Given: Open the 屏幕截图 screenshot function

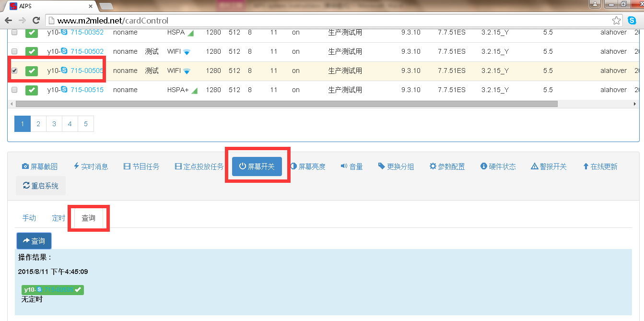Looking at the screenshot, I should [40, 166].
